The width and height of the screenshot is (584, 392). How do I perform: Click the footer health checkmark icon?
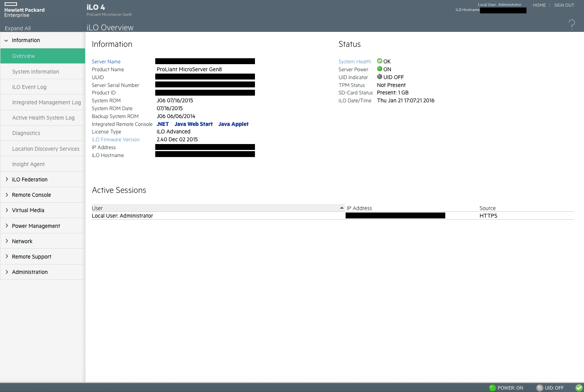579,388
